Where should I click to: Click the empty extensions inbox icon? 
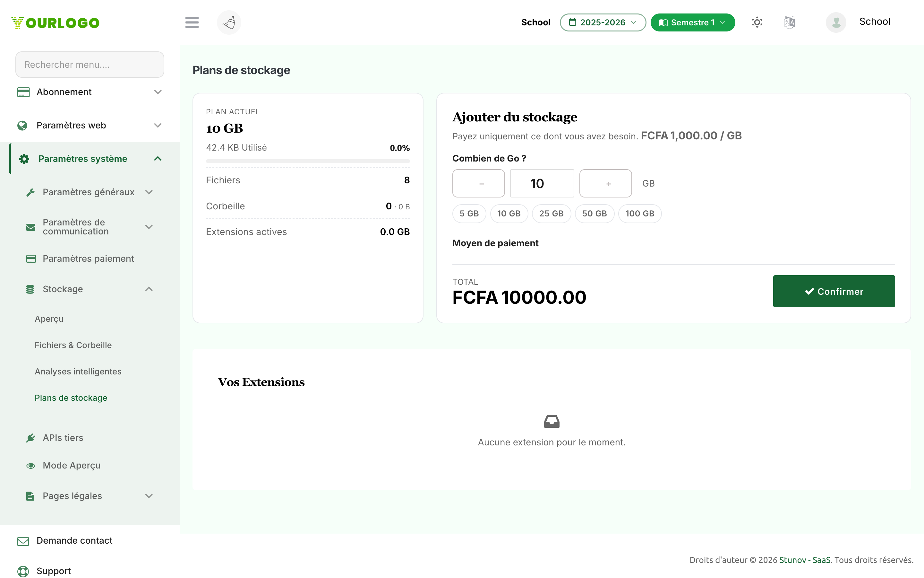[551, 421]
